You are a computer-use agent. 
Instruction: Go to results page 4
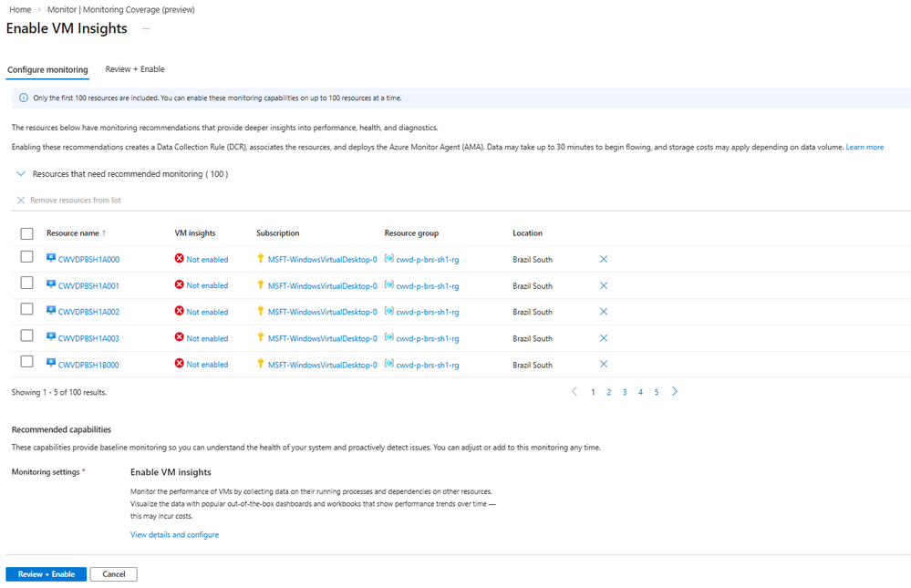click(640, 392)
